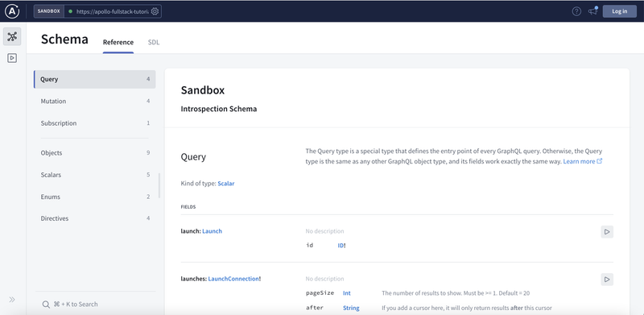
Task: Open the Schema graph sidebar icon
Action: (12, 36)
